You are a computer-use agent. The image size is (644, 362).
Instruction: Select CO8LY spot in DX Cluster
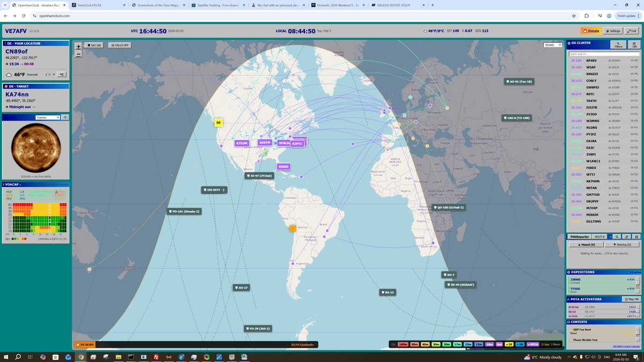tap(604, 80)
